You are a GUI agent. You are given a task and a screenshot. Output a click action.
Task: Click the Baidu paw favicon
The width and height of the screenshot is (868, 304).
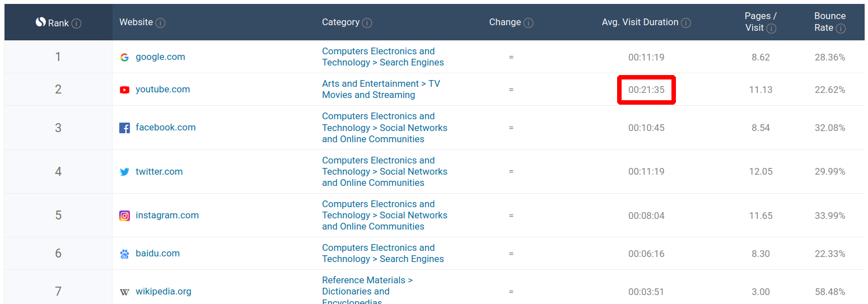click(x=124, y=254)
